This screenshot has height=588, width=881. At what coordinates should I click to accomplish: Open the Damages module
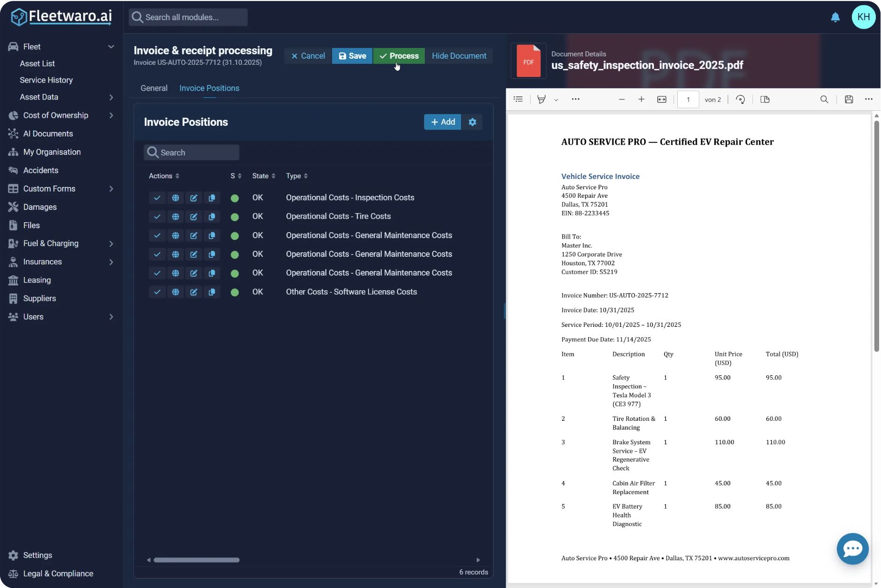(40, 207)
